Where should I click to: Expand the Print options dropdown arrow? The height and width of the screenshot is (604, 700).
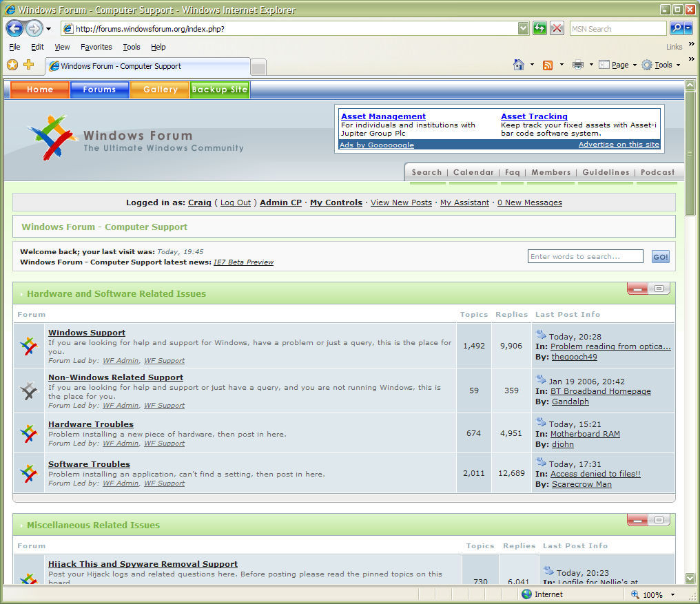pos(592,65)
